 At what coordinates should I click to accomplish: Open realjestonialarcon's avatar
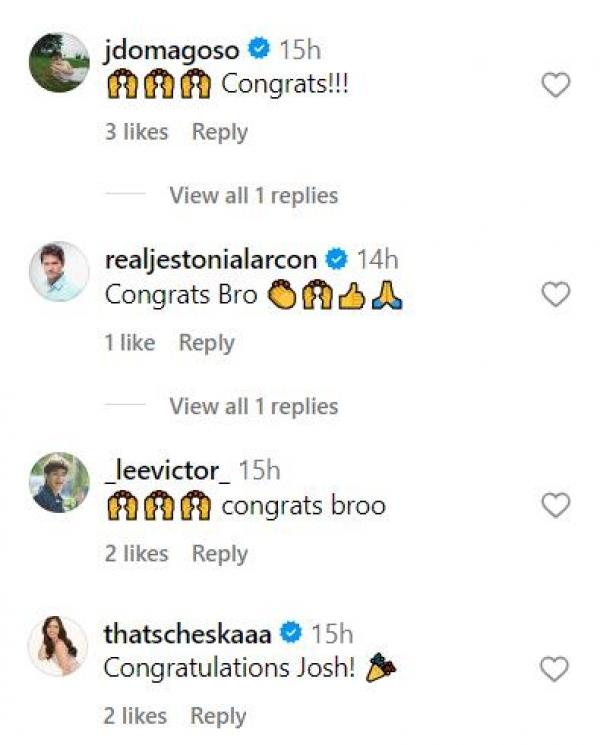(x=59, y=271)
